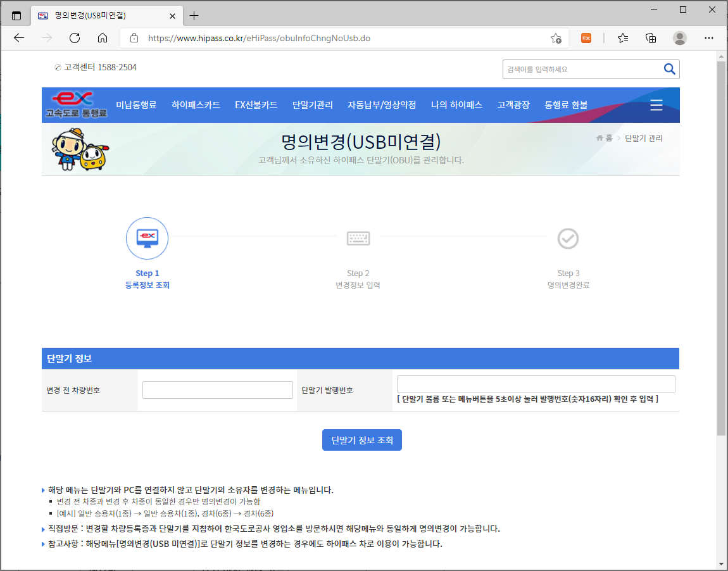
Task: Click the Step 3 checkmark icon
Action: click(x=568, y=238)
